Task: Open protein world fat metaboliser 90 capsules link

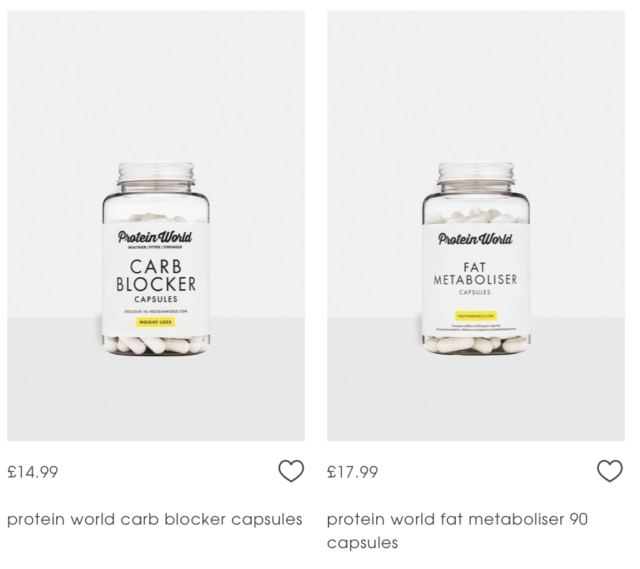Action: pos(457,531)
